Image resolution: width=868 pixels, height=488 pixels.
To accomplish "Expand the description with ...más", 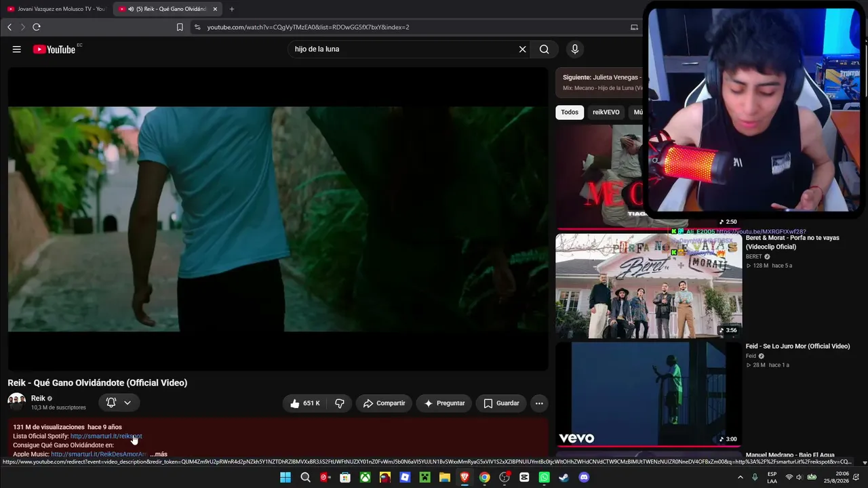I will tap(159, 454).
